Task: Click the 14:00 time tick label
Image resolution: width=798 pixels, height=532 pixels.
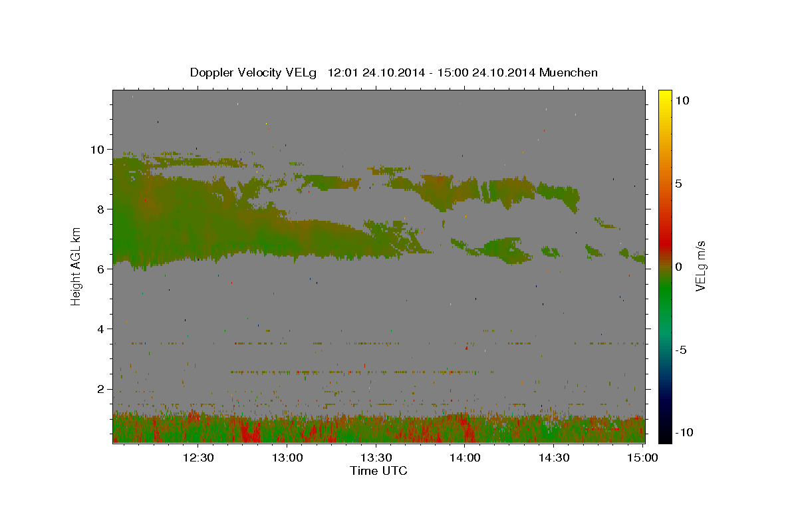Action: point(465,458)
